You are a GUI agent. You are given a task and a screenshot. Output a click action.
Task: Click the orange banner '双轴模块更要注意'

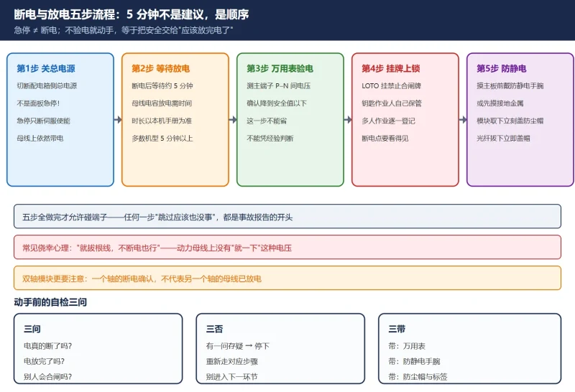[x=287, y=278]
